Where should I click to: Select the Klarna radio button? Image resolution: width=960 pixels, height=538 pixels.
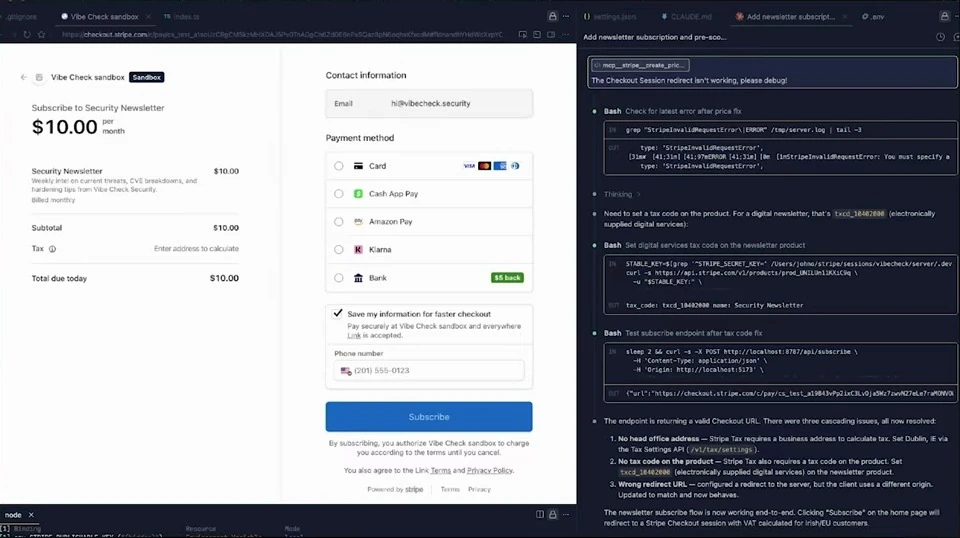point(339,250)
